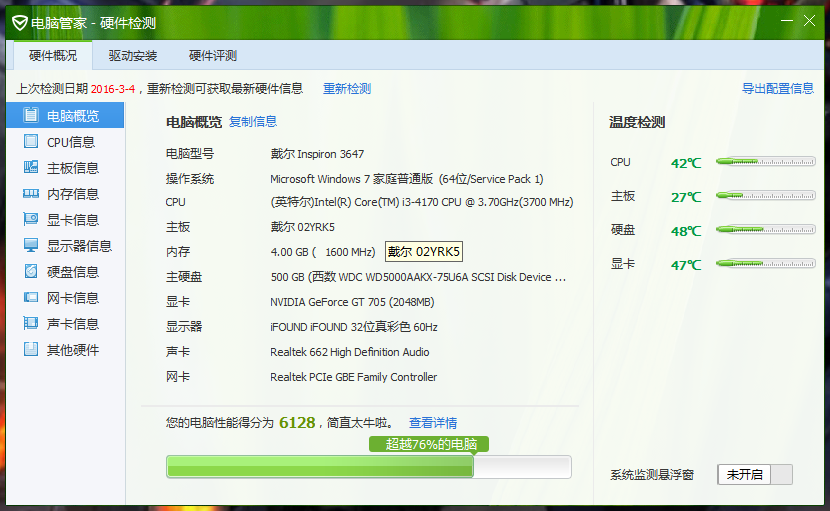The height and width of the screenshot is (511, 830).
Task: Open the 其他硬件 sidebar item
Action: (72, 350)
